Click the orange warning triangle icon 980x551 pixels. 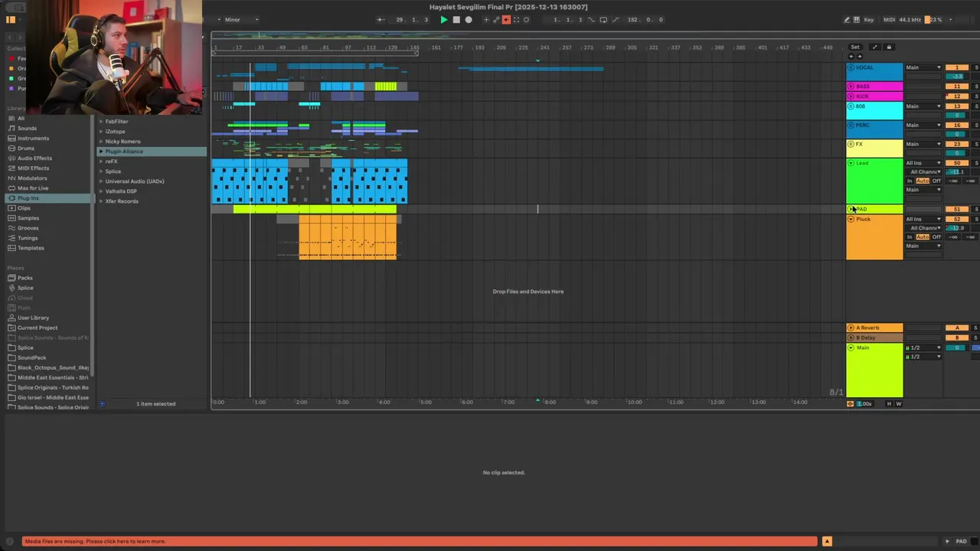coord(827,542)
